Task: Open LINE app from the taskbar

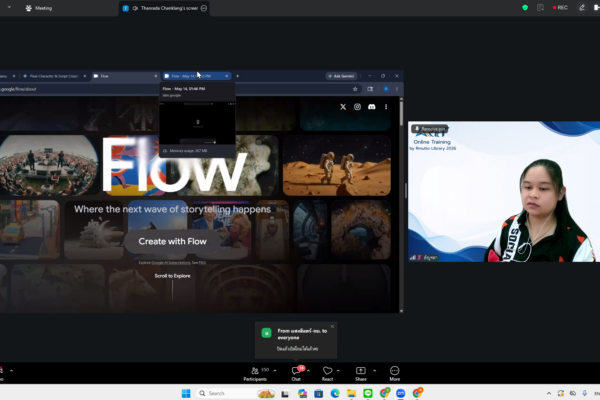Action: point(368,393)
